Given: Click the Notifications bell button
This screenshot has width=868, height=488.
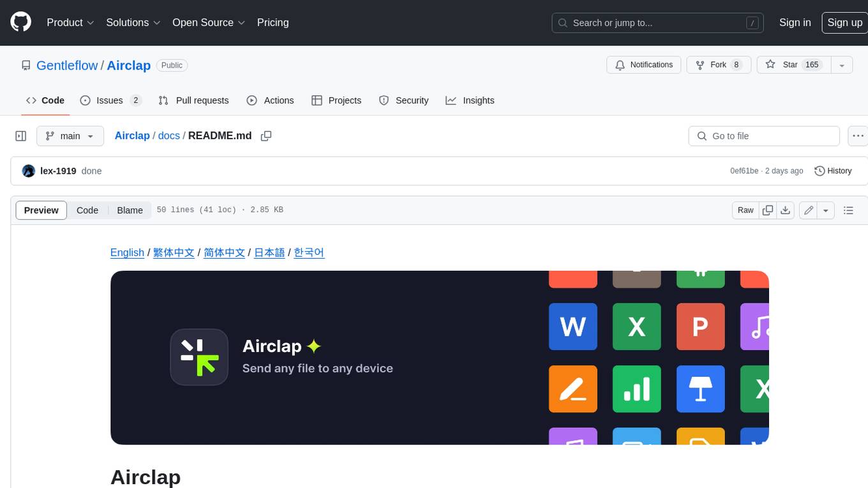Looking at the screenshot, I should (x=644, y=65).
